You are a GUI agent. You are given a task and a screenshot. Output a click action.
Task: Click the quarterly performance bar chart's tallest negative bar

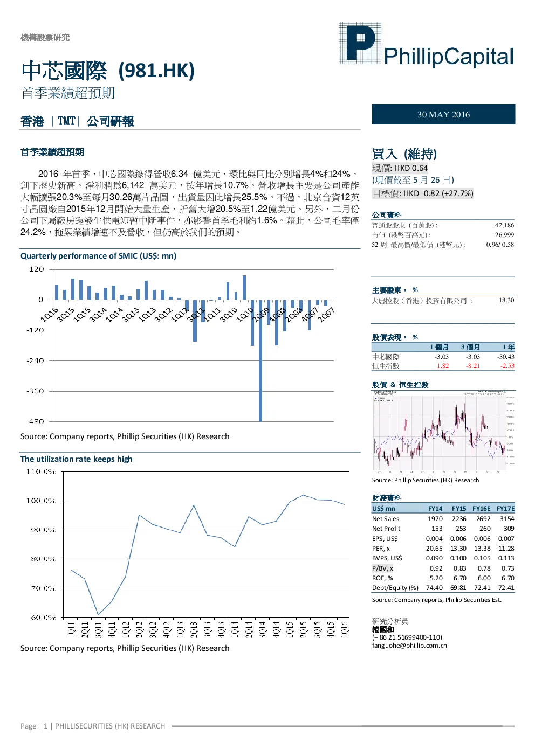[x=260, y=360]
